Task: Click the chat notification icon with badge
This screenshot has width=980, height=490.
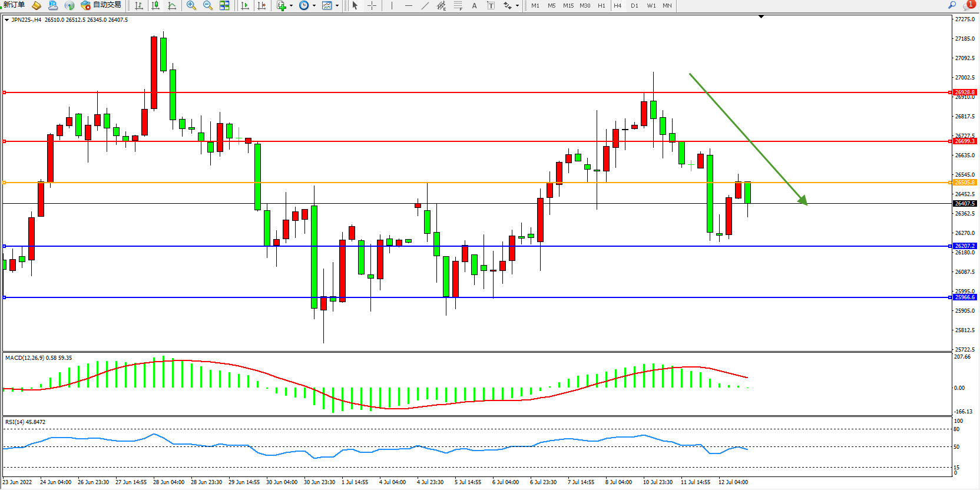Action: tap(968, 5)
